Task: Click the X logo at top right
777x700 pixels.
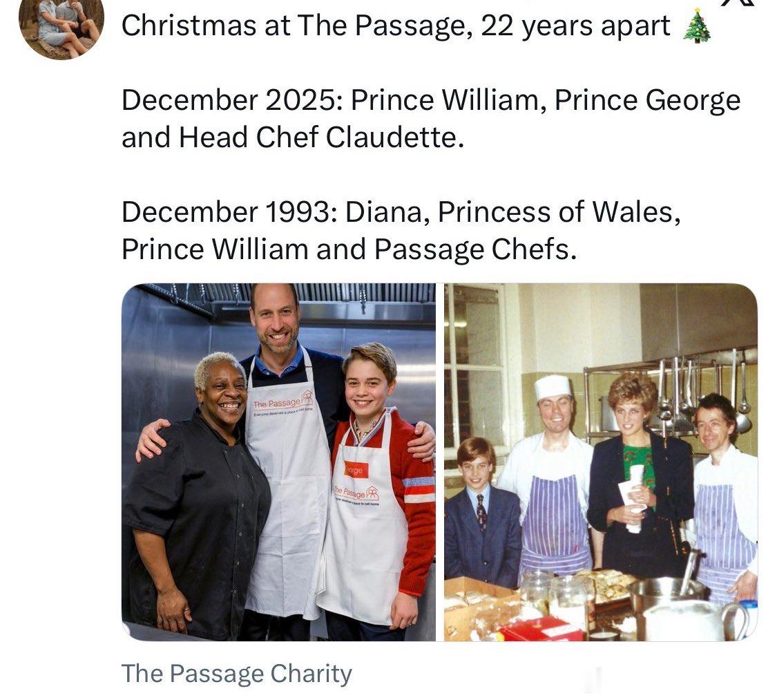Action: point(739,3)
